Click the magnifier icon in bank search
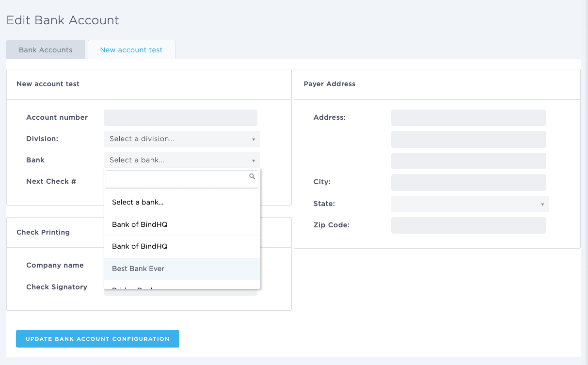 tap(252, 177)
